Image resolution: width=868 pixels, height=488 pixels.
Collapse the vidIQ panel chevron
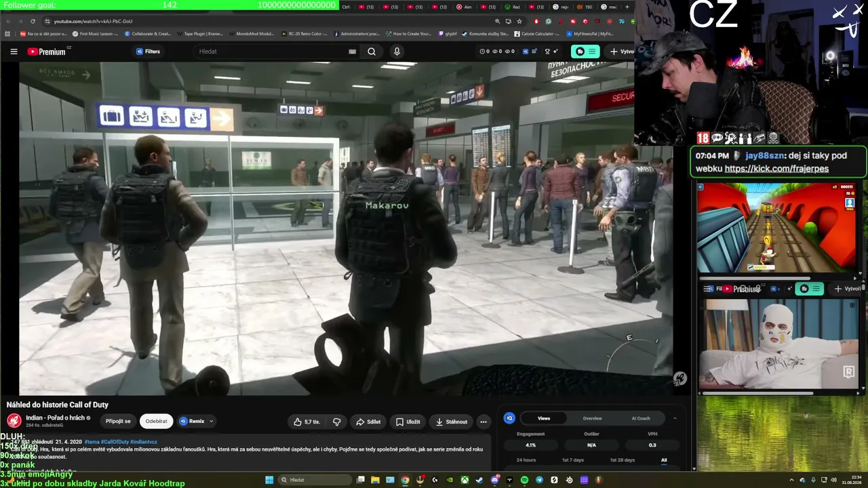click(x=675, y=418)
